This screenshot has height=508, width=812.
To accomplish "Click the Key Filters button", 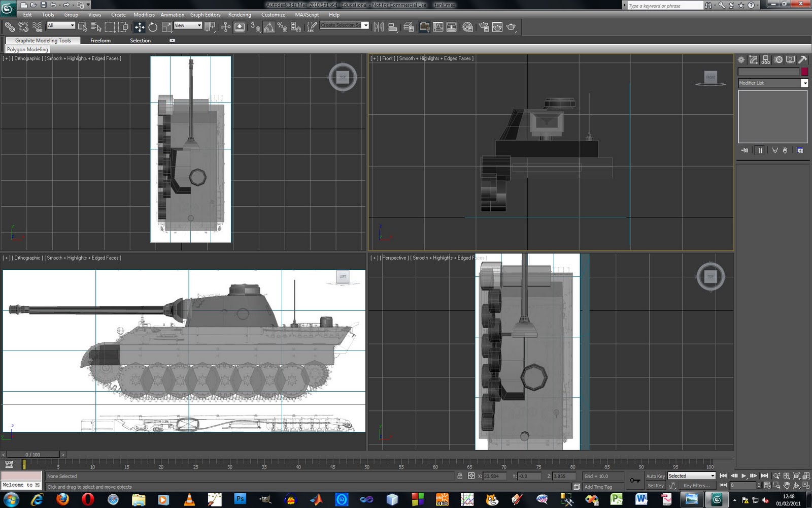I will pos(697,486).
